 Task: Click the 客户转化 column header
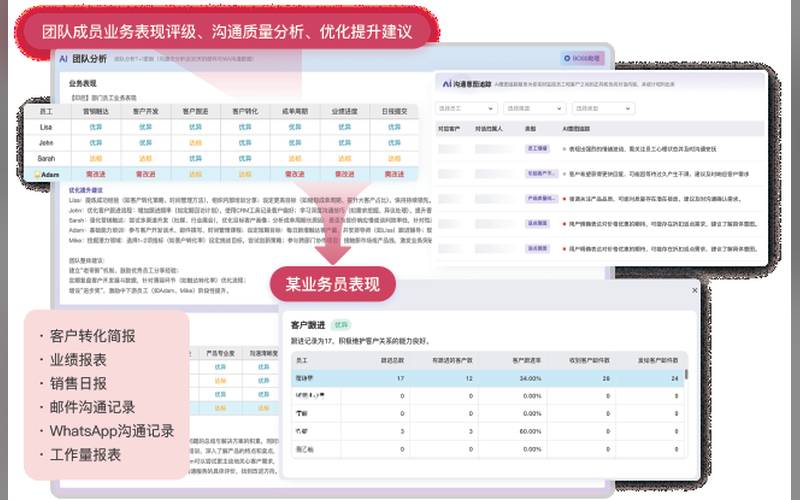[245, 111]
